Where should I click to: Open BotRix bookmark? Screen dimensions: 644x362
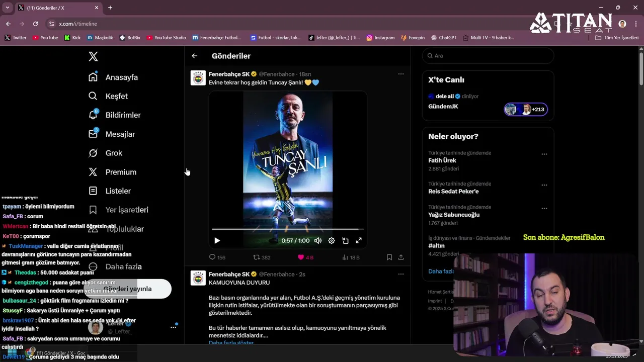(130, 38)
